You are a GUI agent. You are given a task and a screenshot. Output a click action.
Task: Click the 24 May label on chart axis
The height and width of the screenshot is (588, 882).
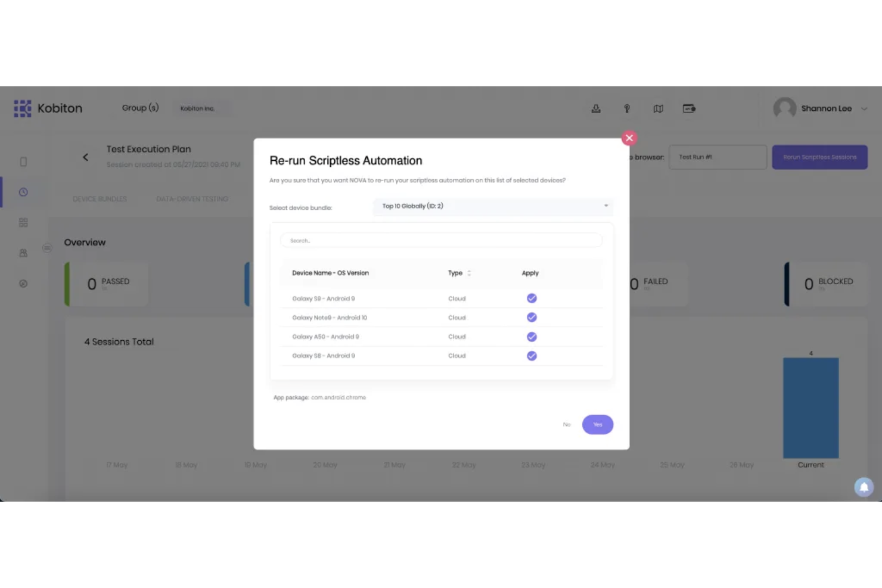(x=603, y=465)
